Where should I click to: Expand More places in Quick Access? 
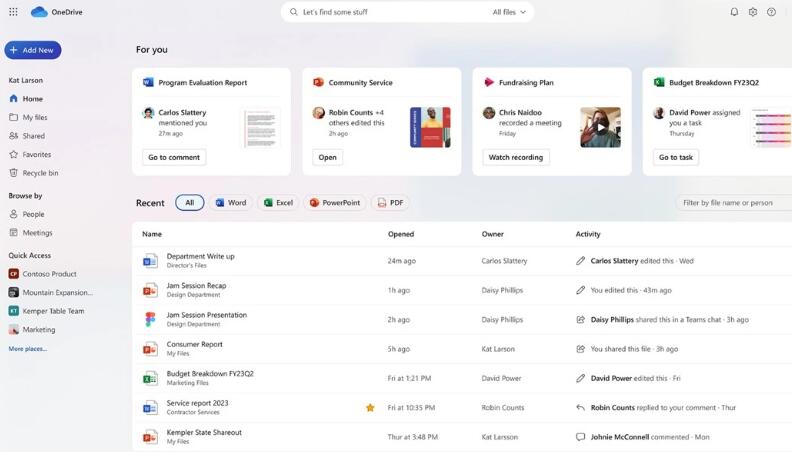point(27,349)
